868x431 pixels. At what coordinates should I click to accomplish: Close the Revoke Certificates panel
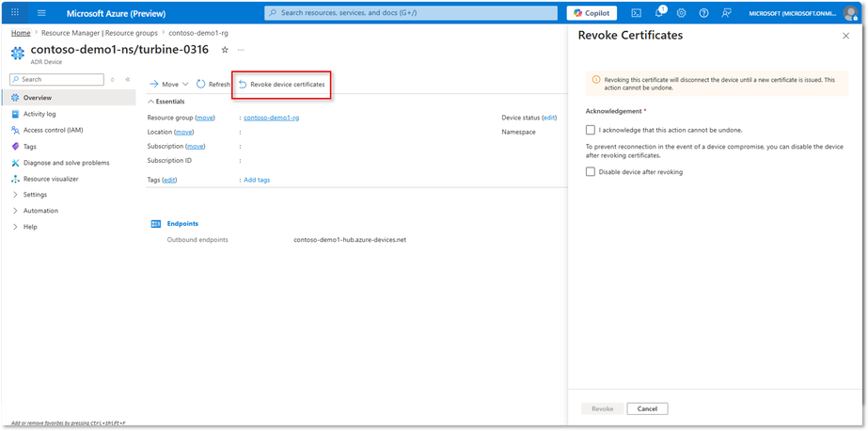pos(845,36)
